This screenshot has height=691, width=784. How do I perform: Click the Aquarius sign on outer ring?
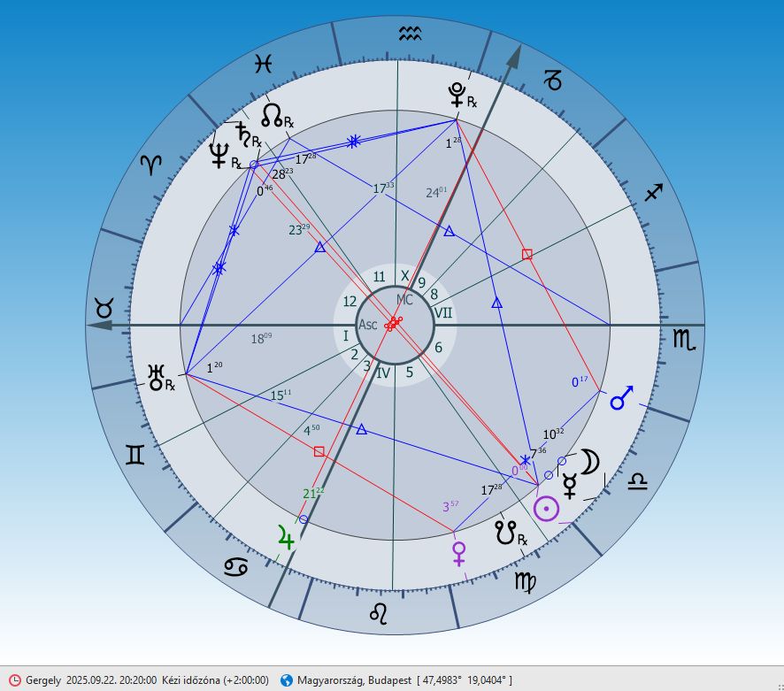410,35
